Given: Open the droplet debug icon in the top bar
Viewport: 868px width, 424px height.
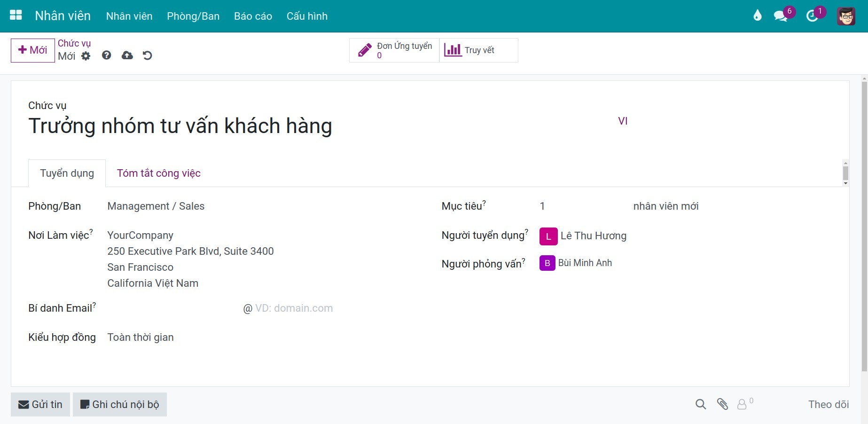Looking at the screenshot, I should click(757, 16).
